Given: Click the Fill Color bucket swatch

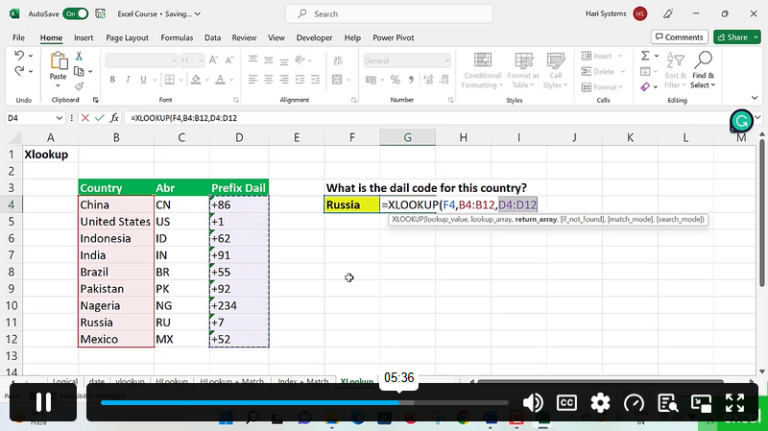Looking at the screenshot, I should tap(196, 79).
